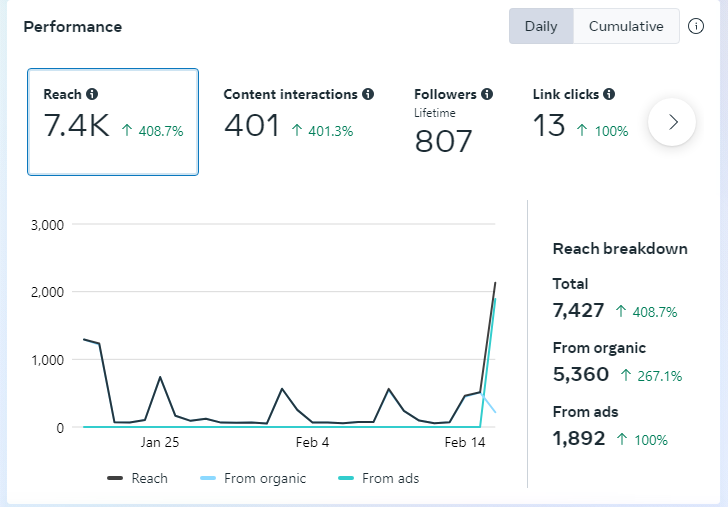Show more metrics with the right chevron

(x=672, y=122)
